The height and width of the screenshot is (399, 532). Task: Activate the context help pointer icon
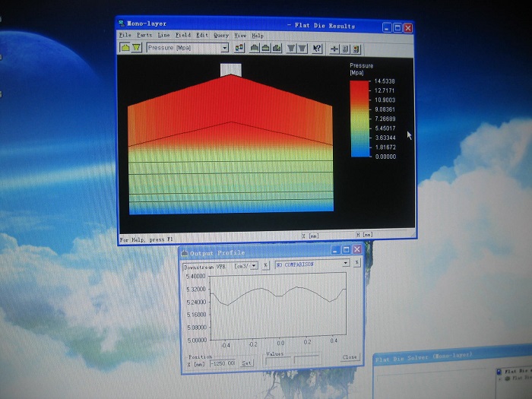coord(317,49)
